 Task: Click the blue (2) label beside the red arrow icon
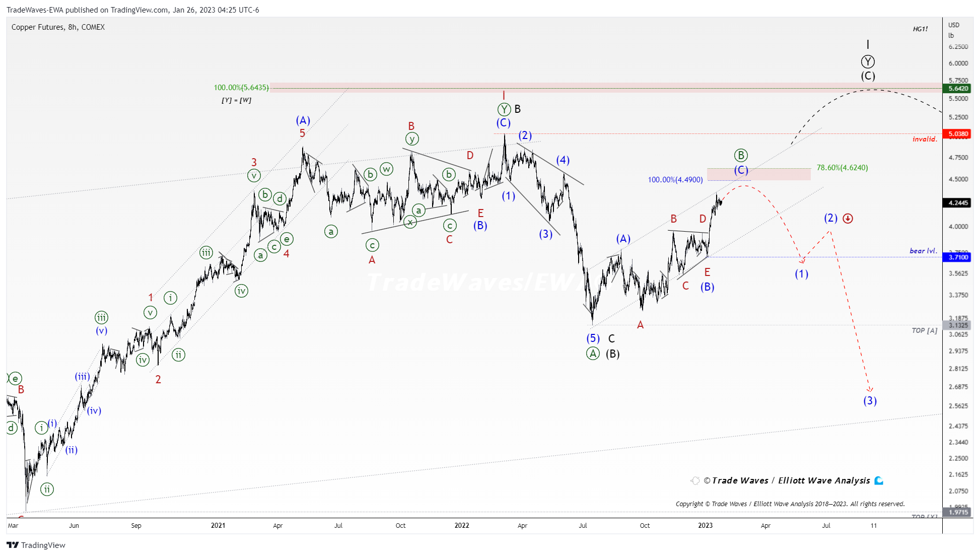(830, 218)
